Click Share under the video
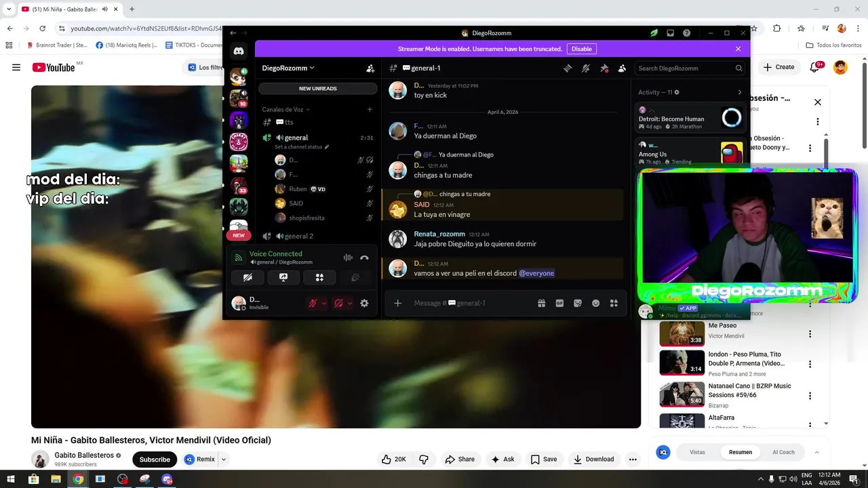The height and width of the screenshot is (488, 868). coord(460,460)
